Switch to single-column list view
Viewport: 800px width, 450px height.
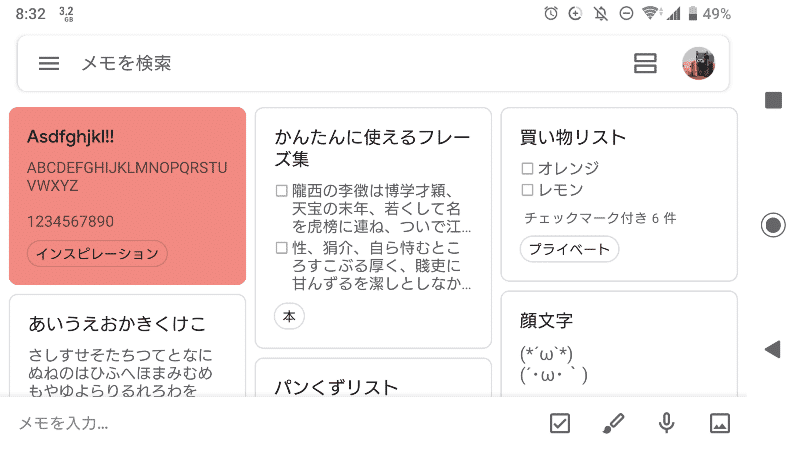click(645, 63)
